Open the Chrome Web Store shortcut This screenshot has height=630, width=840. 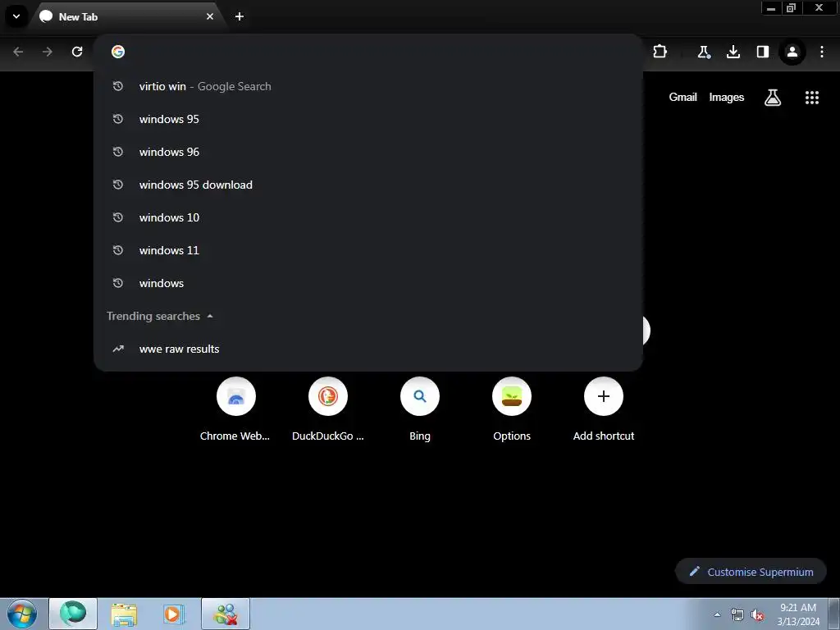[x=235, y=410]
